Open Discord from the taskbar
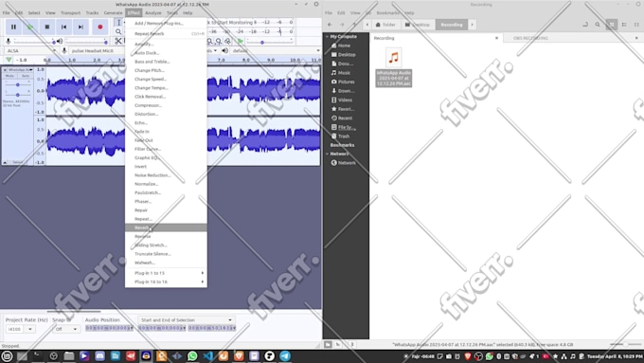The width and height of the screenshot is (644, 363). point(99,356)
